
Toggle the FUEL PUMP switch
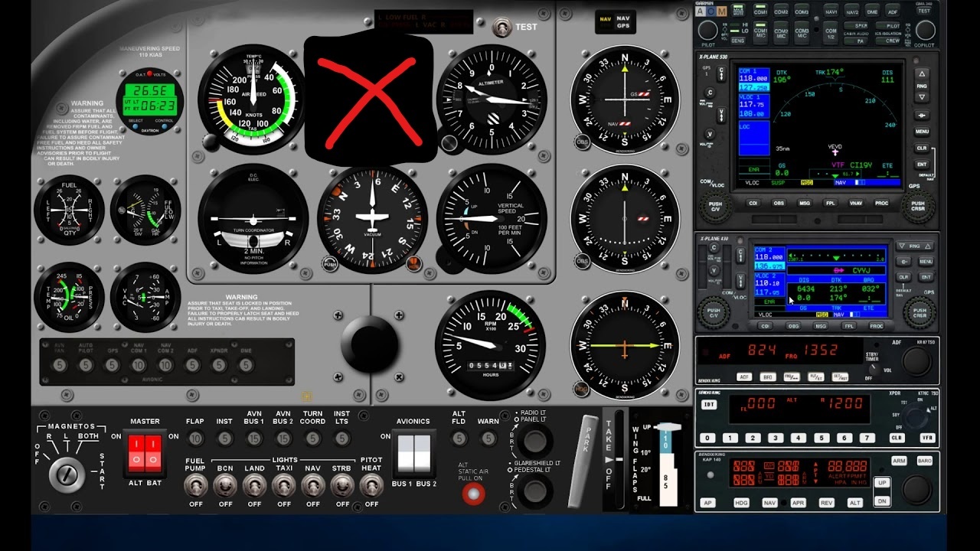pyautogui.click(x=196, y=484)
